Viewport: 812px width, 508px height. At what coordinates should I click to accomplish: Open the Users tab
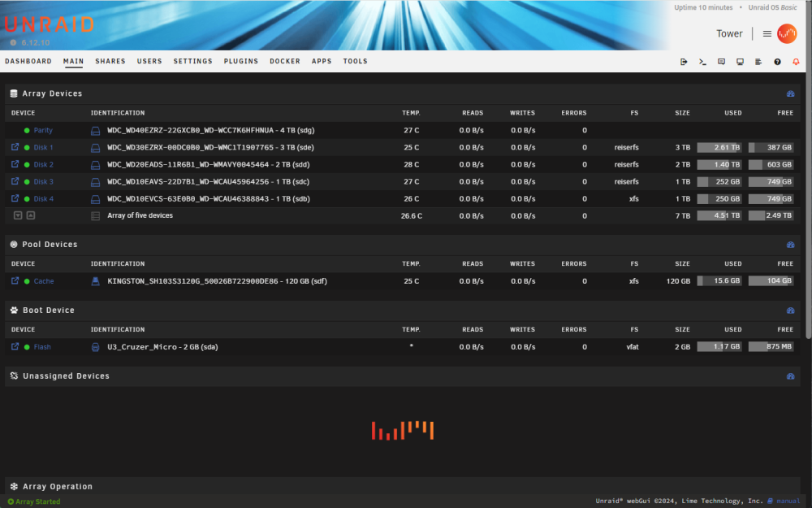pos(149,61)
